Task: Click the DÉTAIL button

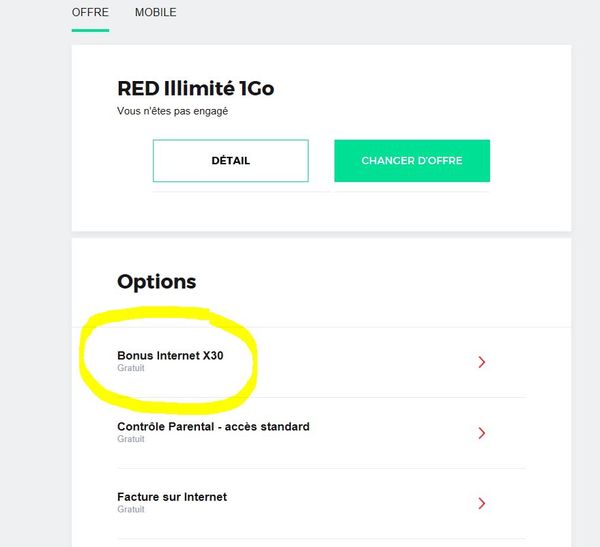Action: [230, 161]
